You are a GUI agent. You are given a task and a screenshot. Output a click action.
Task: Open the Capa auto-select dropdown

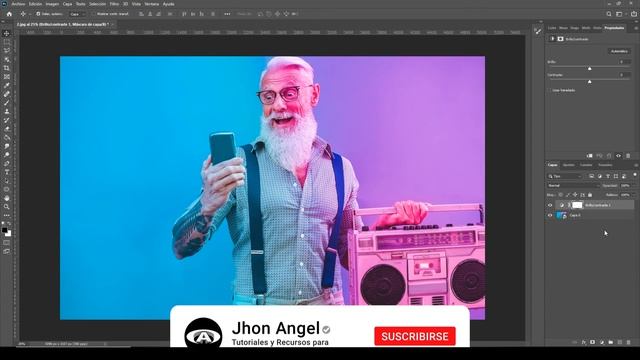pyautogui.click(x=77, y=14)
